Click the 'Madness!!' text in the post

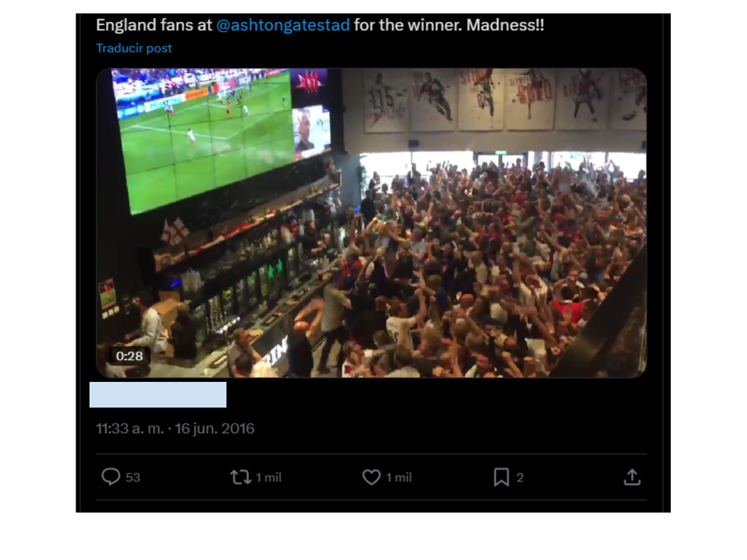(505, 25)
